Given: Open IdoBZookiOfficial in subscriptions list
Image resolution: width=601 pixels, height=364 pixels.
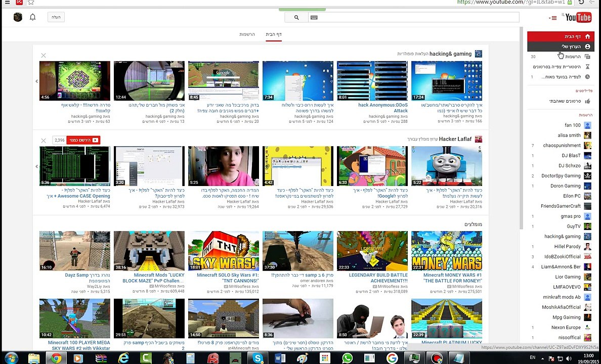Looking at the screenshot, I should pyautogui.click(x=562, y=256).
